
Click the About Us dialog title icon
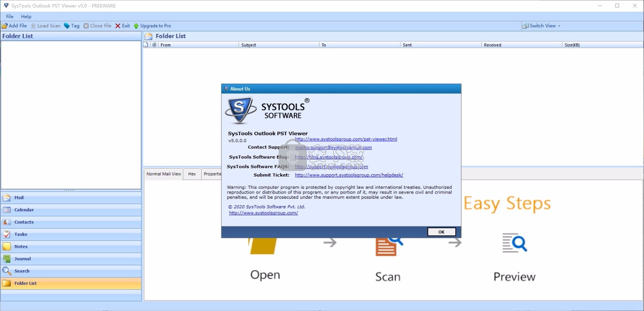tap(226, 89)
